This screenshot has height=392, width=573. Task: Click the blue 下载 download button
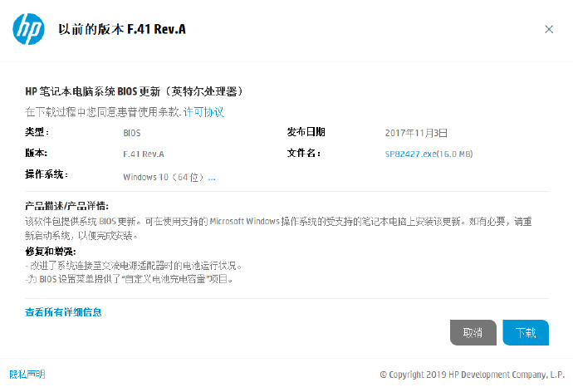(x=526, y=332)
